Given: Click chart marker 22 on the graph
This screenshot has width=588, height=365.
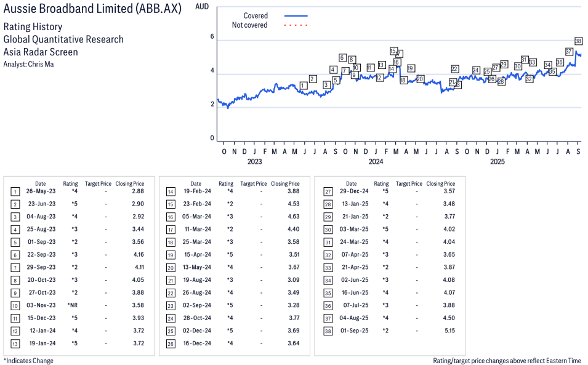Looking at the screenshot, I should pyautogui.click(x=454, y=69).
